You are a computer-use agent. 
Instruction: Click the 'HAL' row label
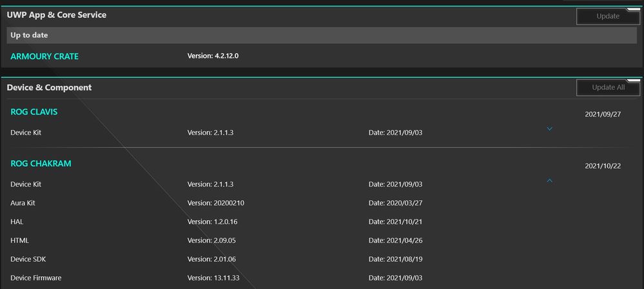point(17,222)
